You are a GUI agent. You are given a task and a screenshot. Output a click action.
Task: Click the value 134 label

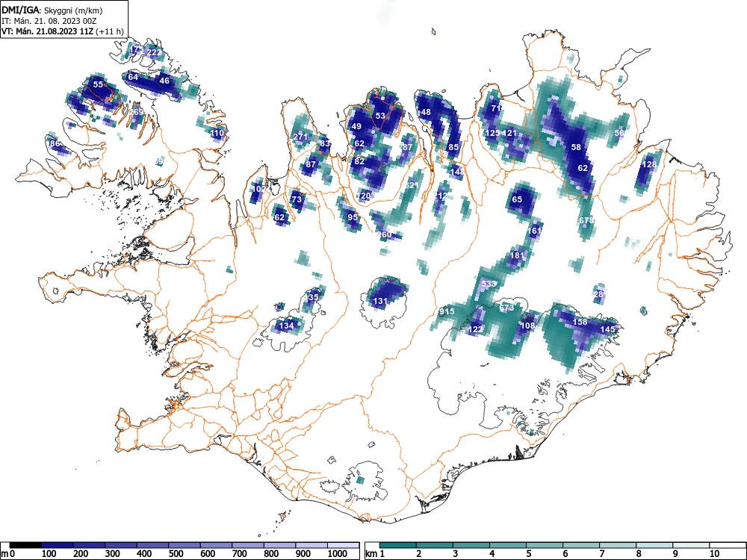tap(286, 326)
